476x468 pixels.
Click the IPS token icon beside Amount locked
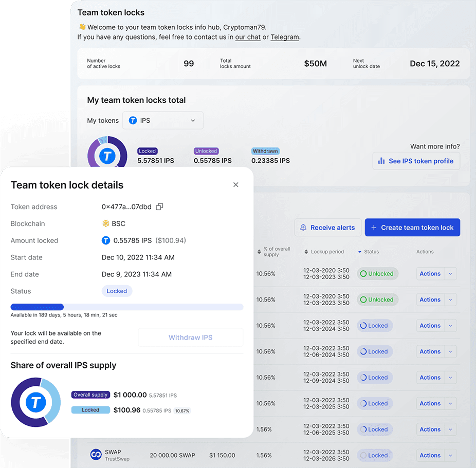(106, 240)
